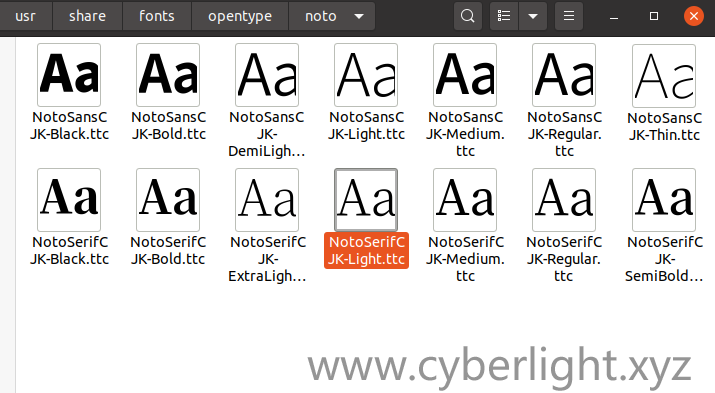Click the highlighted NotoSerifCJK-Light.ttc label
715x393 pixels.
[366, 251]
